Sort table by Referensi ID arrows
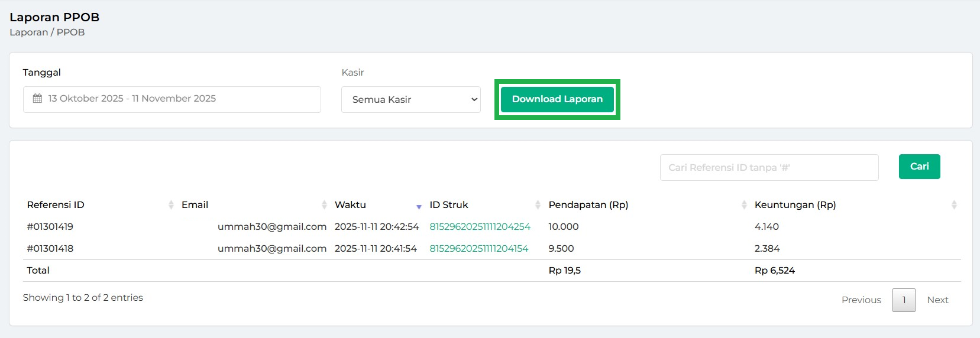This screenshot has height=338, width=980. click(x=171, y=205)
